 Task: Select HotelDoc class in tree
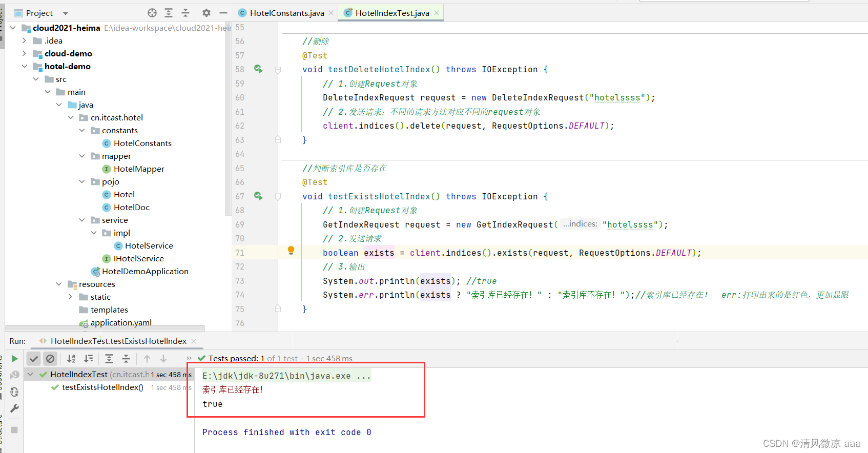click(x=132, y=207)
